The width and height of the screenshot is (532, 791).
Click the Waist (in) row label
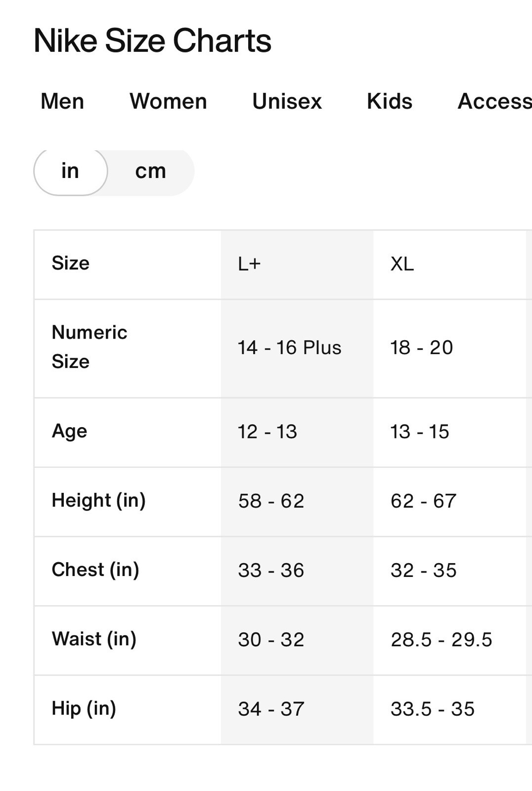tap(94, 639)
